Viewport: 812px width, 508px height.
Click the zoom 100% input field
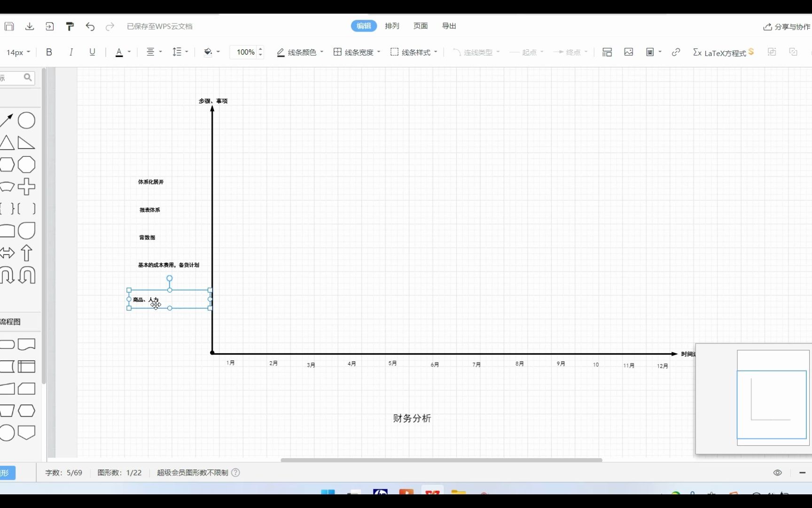pos(245,52)
